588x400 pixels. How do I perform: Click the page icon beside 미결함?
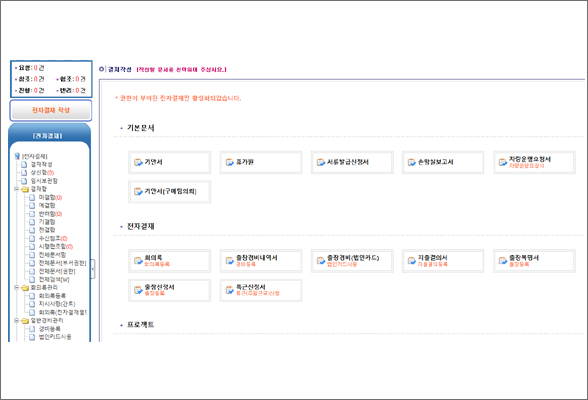(x=32, y=198)
